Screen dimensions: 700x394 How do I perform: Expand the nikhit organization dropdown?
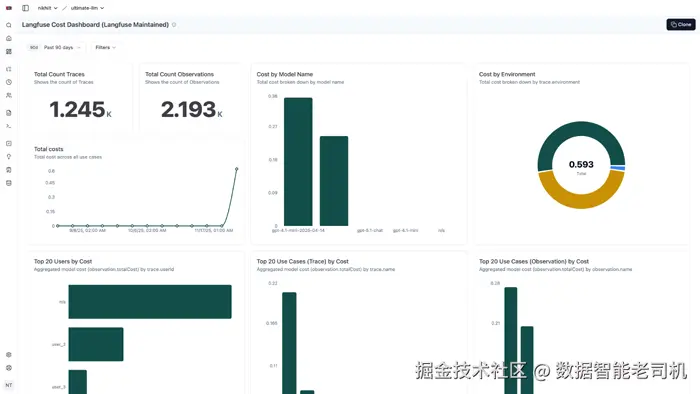point(47,8)
